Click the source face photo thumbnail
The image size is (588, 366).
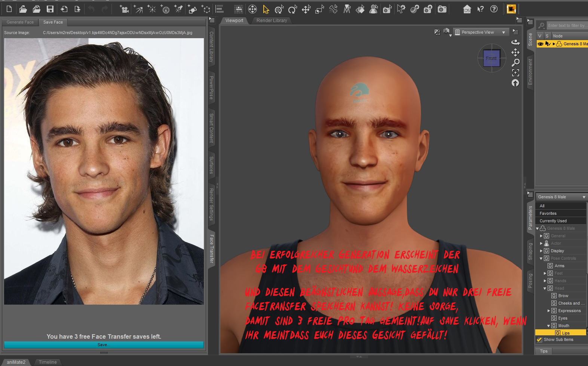(104, 171)
